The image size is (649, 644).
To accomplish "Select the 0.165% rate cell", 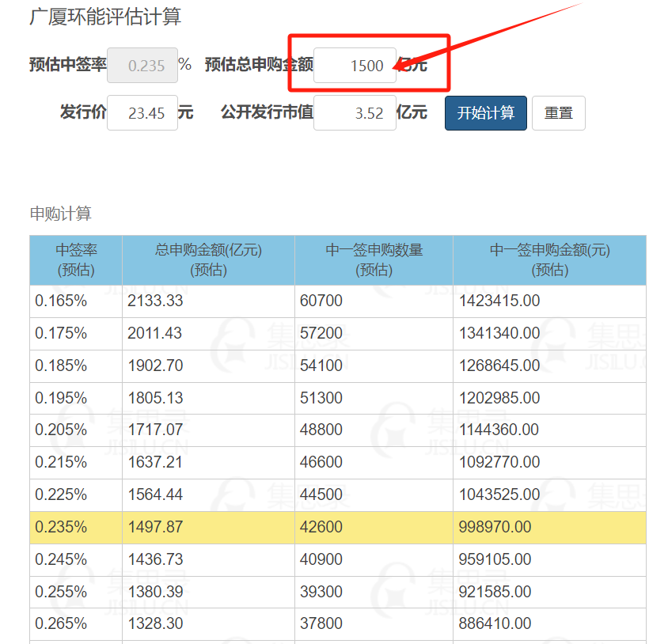I will click(x=76, y=301).
